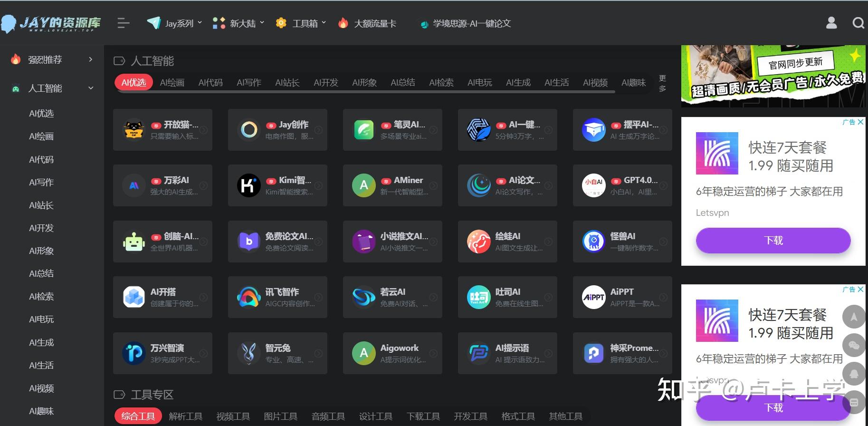Screen dimensions: 868x426
Task: Open the 若云AI swirl icon
Action: [x=364, y=297]
